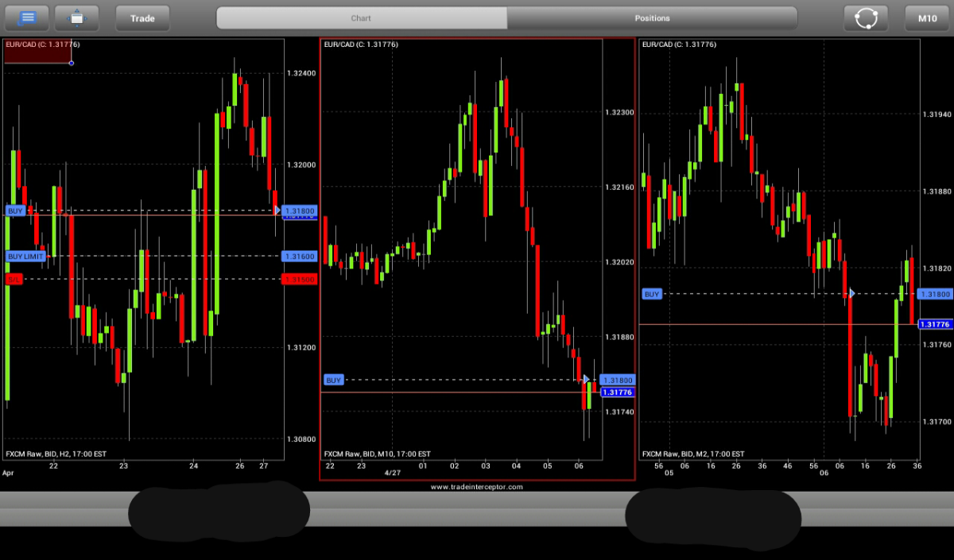
Task: Tap 1.31776 current price on M2 chart
Action: coord(935,324)
